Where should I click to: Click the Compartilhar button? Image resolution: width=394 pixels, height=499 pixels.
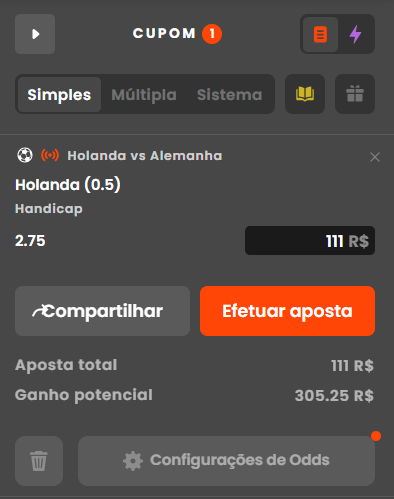point(102,311)
